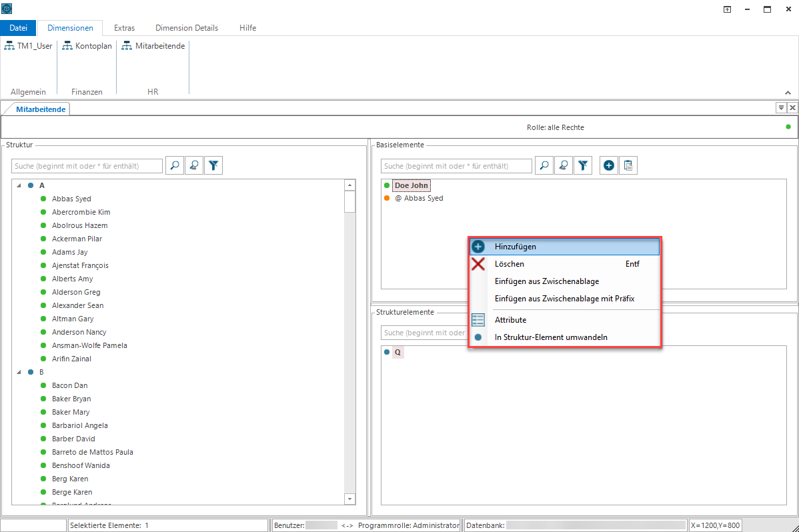
Task: Open the Kontoplan dimension
Action: (87, 46)
